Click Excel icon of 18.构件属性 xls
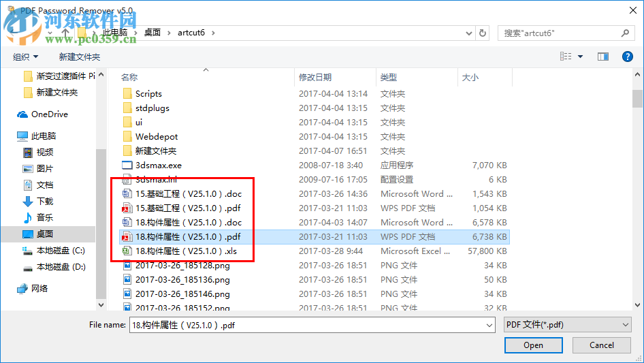This screenshot has width=644, height=363. (127, 251)
